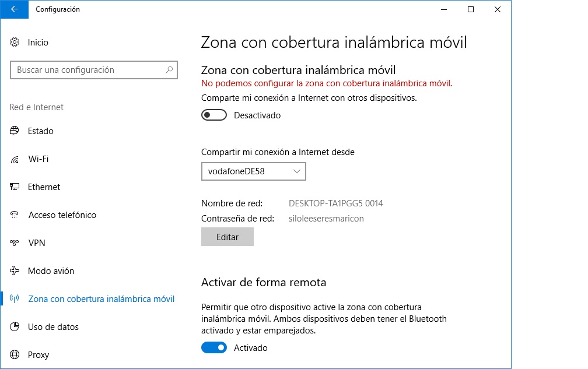Click the search magnifier icon

tap(169, 70)
